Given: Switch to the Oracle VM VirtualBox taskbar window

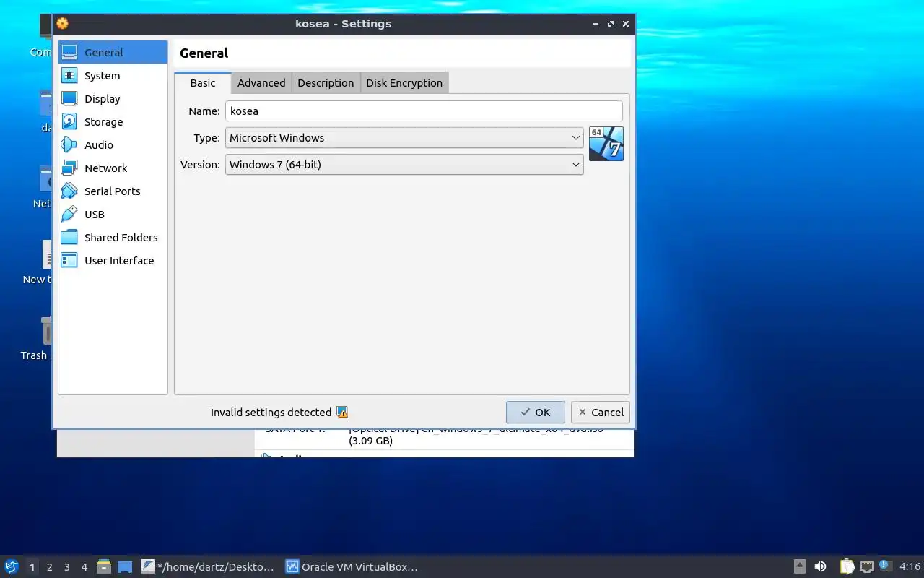Looking at the screenshot, I should coord(352,566).
